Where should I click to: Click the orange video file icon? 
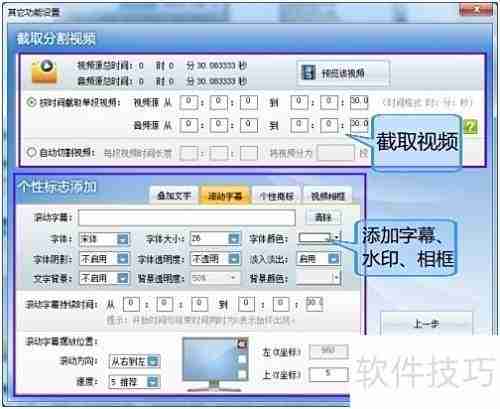[44, 71]
